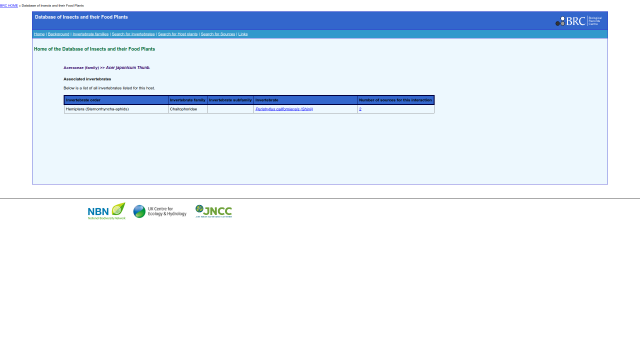The height and width of the screenshot is (360, 640).
Task: Click the Invertebrate family column header
Action: [188, 100]
